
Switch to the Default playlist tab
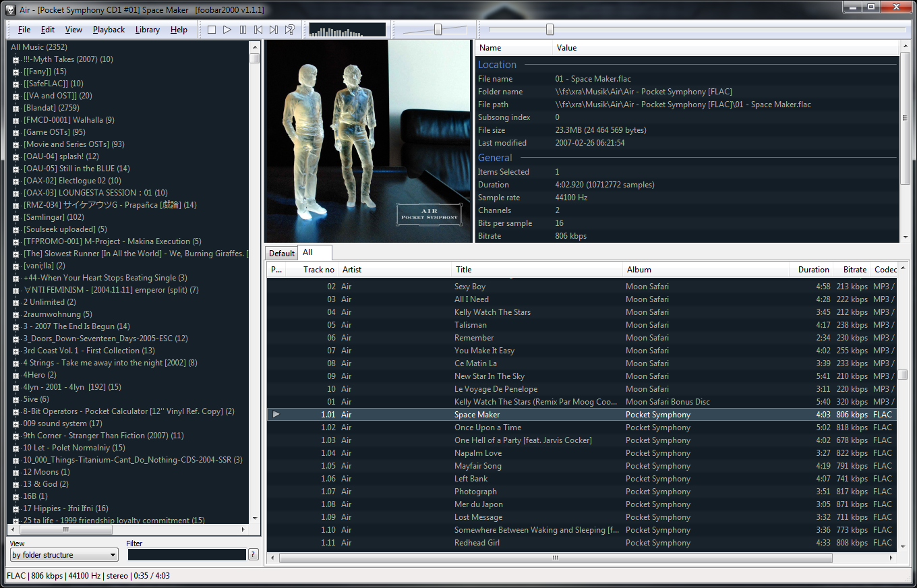282,254
